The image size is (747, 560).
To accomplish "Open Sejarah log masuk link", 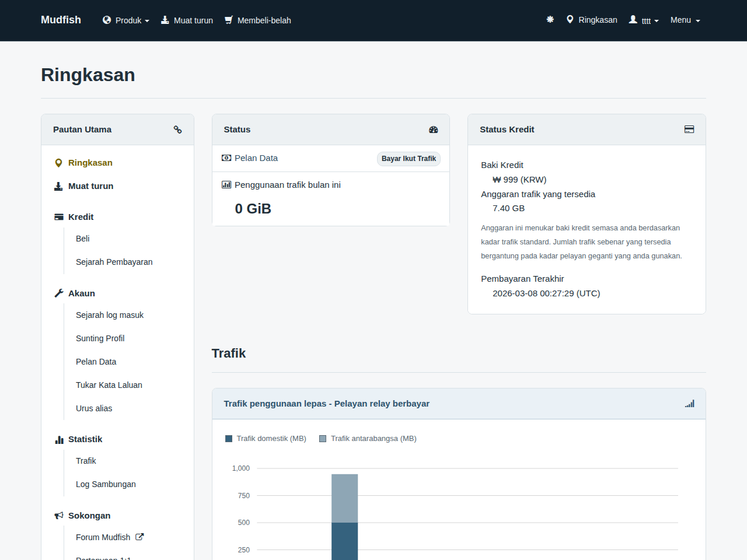I will 110,315.
